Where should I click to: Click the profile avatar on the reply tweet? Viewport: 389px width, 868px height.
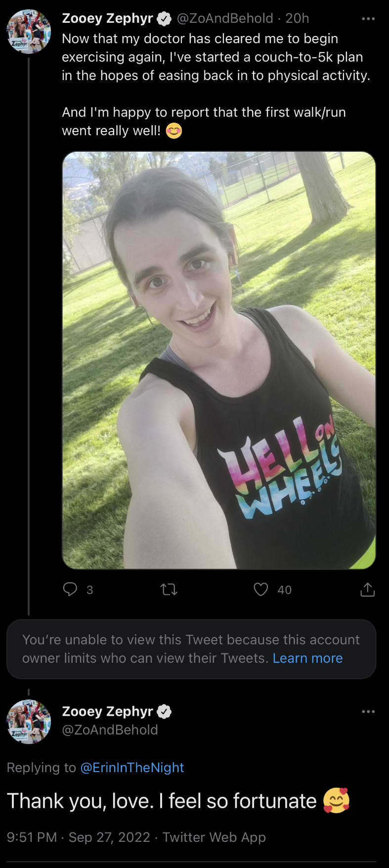(29, 722)
